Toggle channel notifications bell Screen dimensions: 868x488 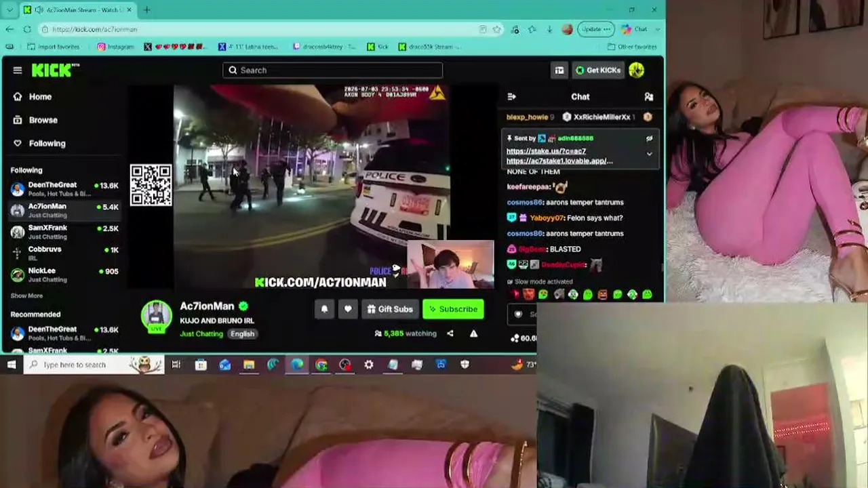click(x=324, y=309)
